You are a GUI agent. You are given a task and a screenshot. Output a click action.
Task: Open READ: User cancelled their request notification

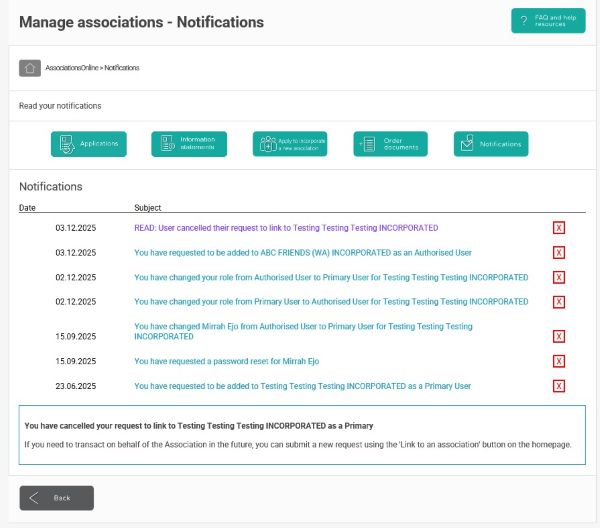(286, 228)
